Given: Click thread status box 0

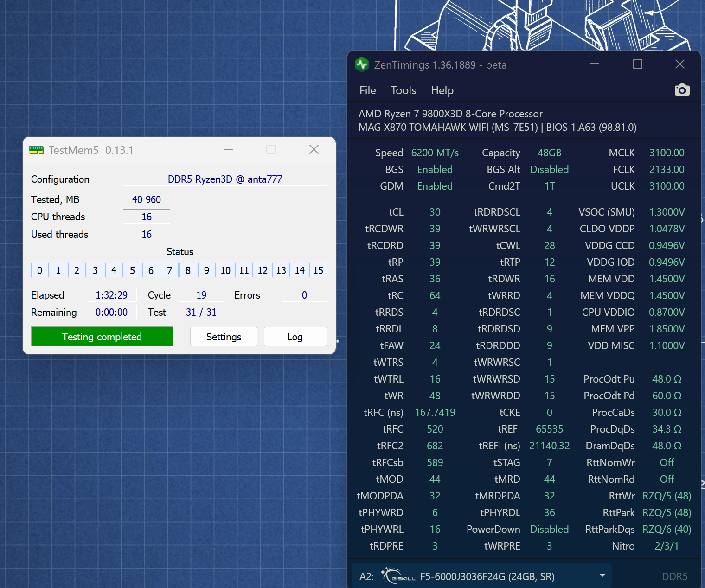Looking at the screenshot, I should [x=39, y=270].
